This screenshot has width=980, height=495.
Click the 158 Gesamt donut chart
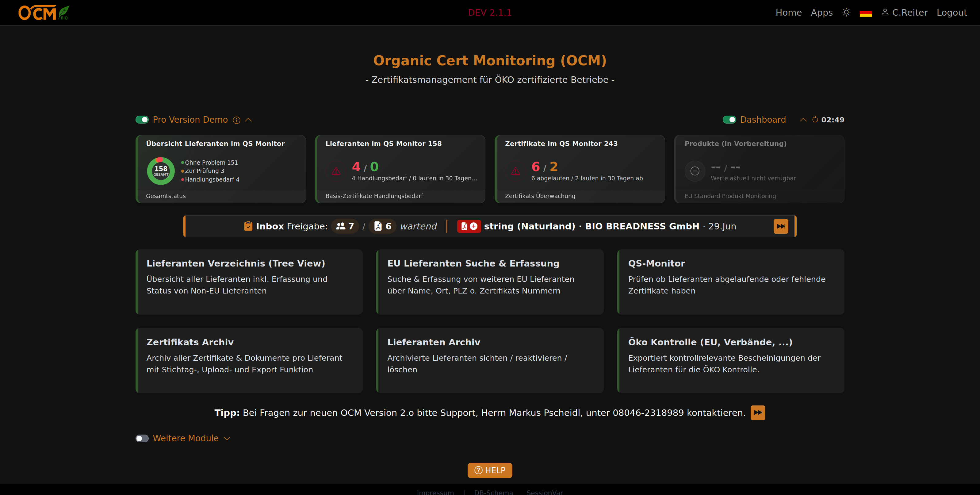point(161,171)
